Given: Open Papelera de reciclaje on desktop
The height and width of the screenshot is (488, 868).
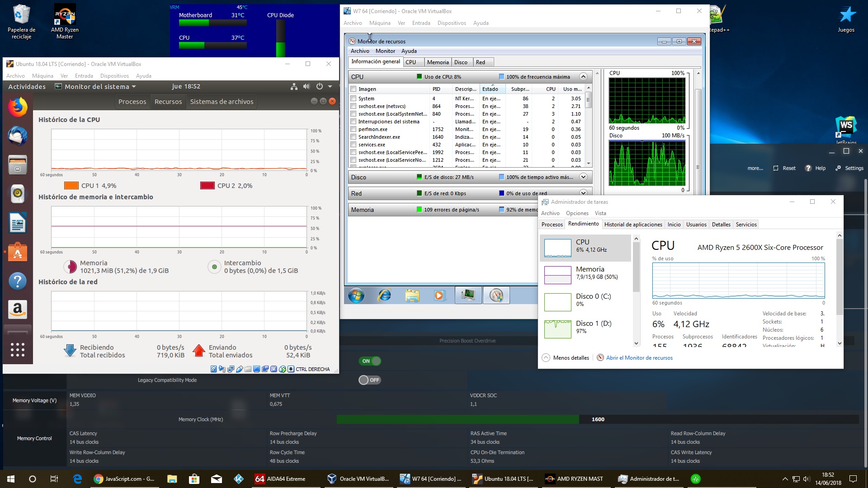Looking at the screenshot, I should click(21, 22).
